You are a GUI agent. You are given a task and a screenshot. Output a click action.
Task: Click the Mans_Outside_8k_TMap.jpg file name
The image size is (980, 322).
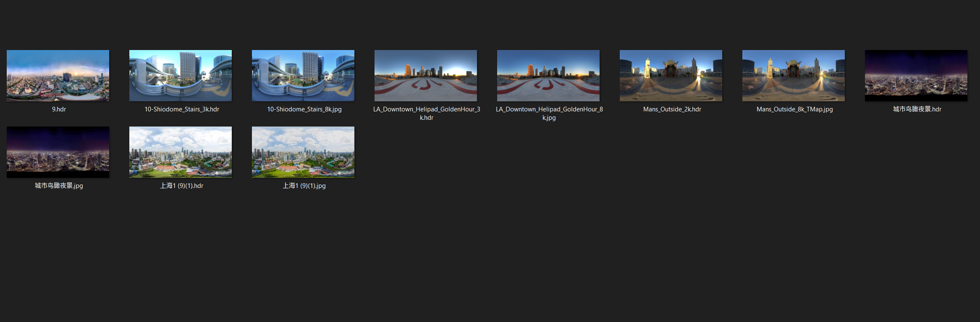[x=795, y=109]
